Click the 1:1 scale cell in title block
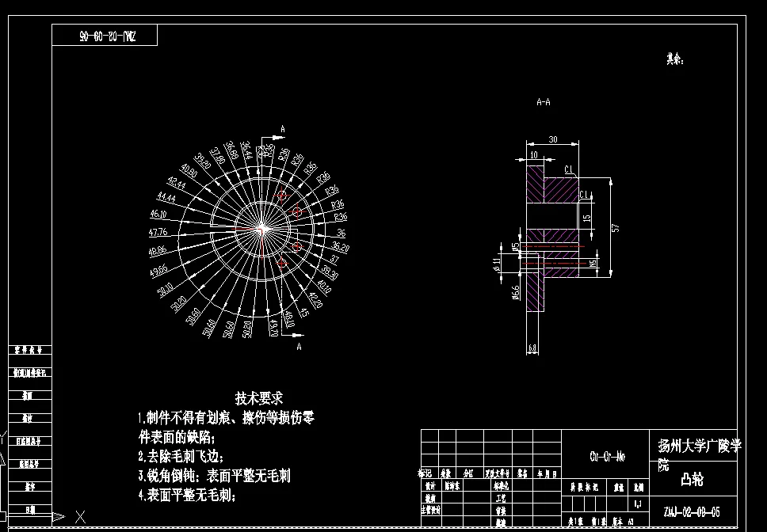The image size is (767, 532). [x=637, y=503]
